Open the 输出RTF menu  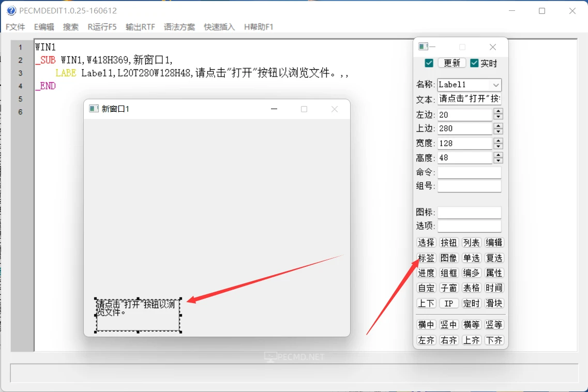coord(140,27)
